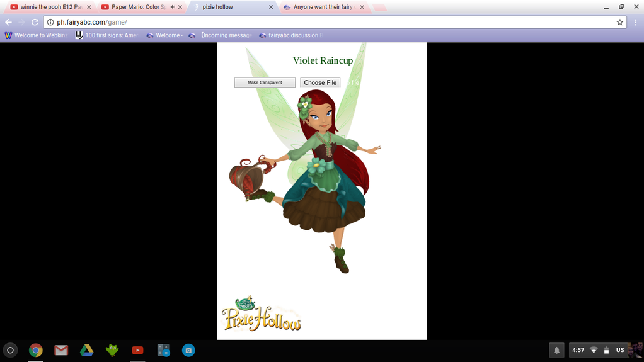Close the pixie hollow tab

[271, 7]
